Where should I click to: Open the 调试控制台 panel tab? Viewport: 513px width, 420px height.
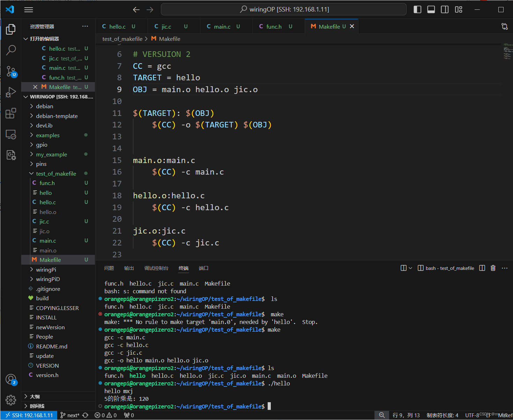point(156,268)
